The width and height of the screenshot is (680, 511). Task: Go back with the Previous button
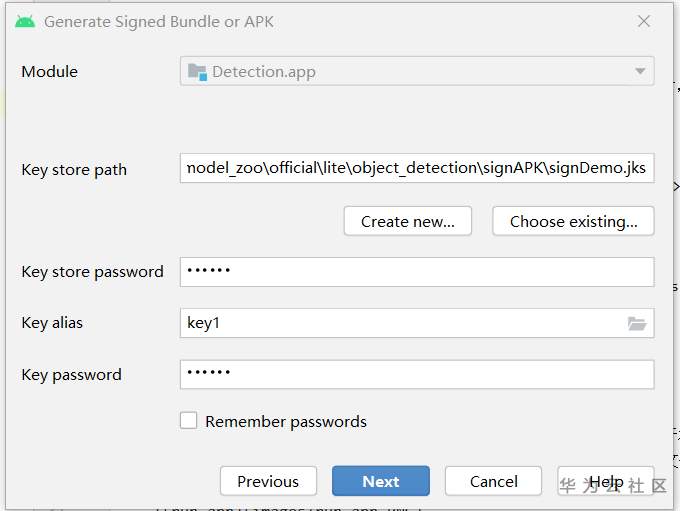(x=268, y=481)
